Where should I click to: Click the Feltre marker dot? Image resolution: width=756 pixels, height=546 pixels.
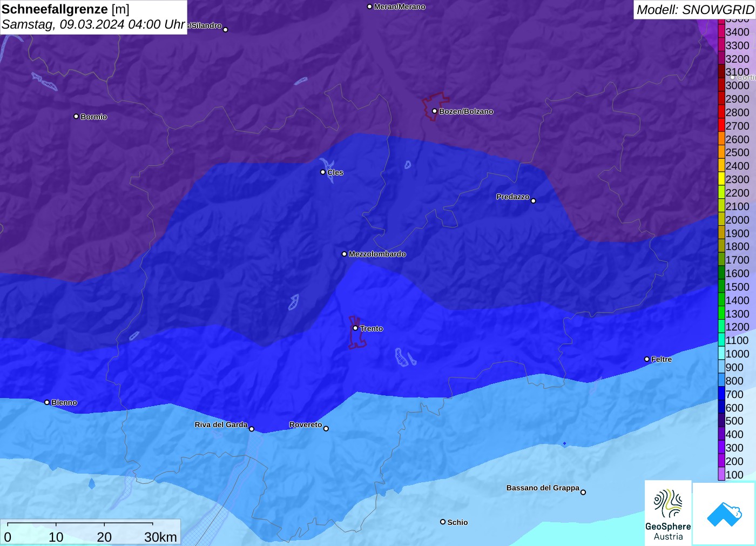[647, 359]
